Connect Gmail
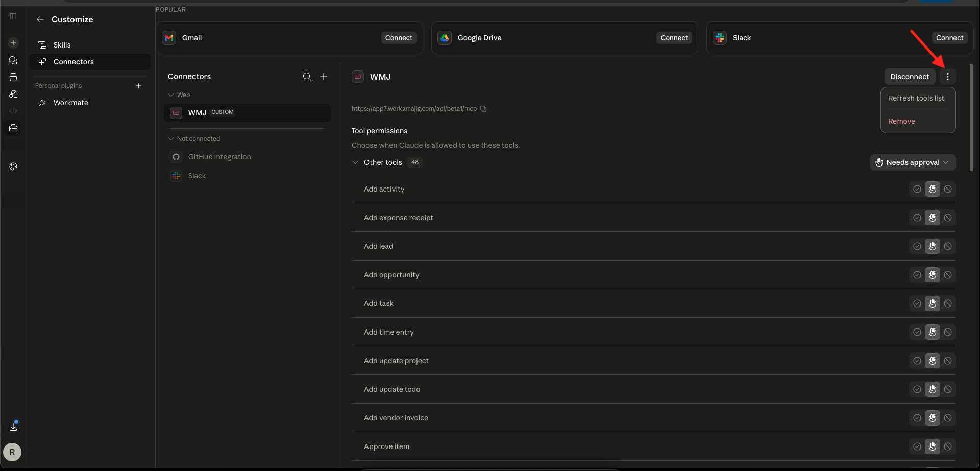The width and height of the screenshot is (980, 471). tap(399, 38)
